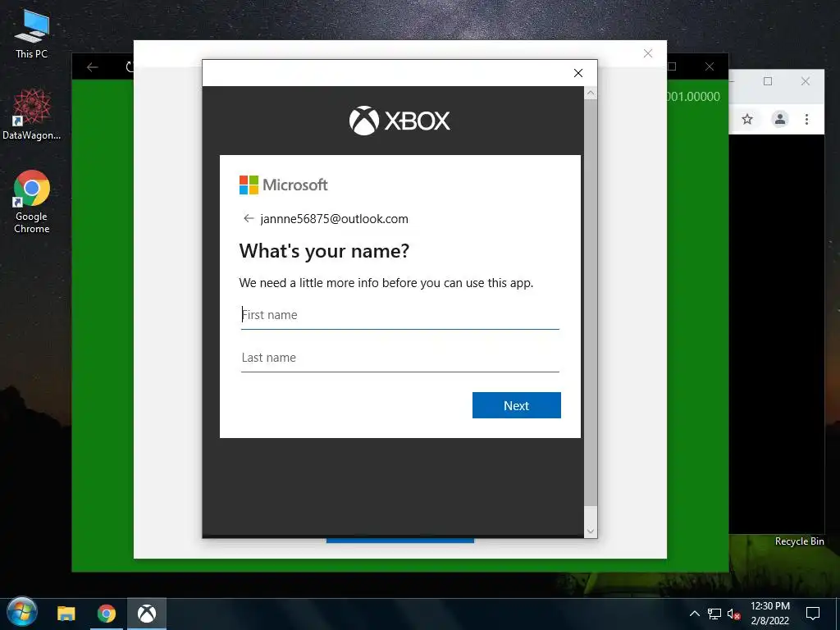Click jannne56875@outlook.com email text
Image resolution: width=840 pixels, height=630 pixels.
(335, 218)
